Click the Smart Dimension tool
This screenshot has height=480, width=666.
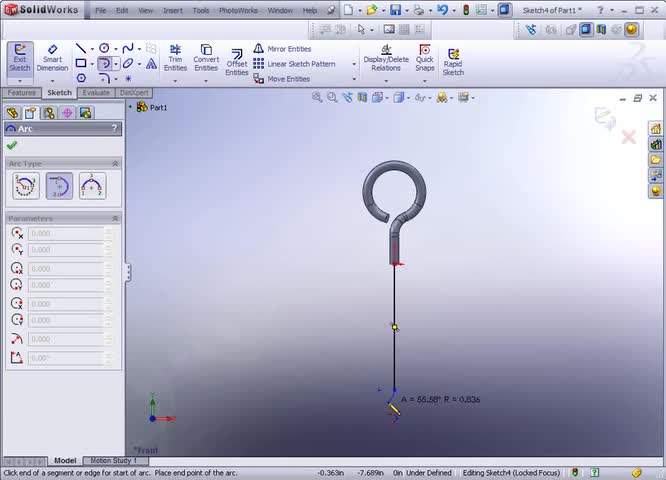coord(52,59)
